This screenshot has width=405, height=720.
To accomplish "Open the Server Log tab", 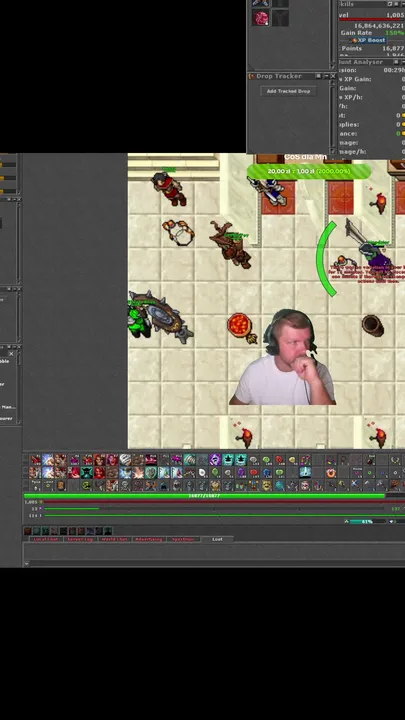I will pyautogui.click(x=79, y=539).
